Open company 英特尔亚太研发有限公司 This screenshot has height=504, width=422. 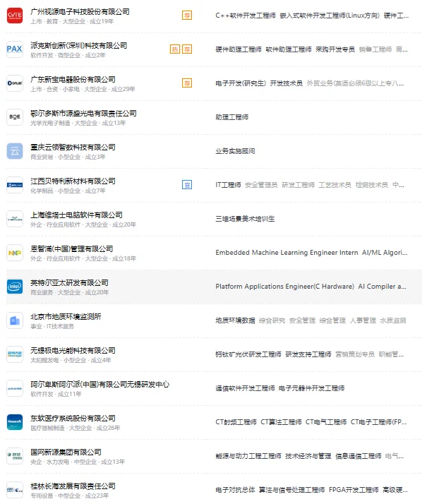coord(69,283)
